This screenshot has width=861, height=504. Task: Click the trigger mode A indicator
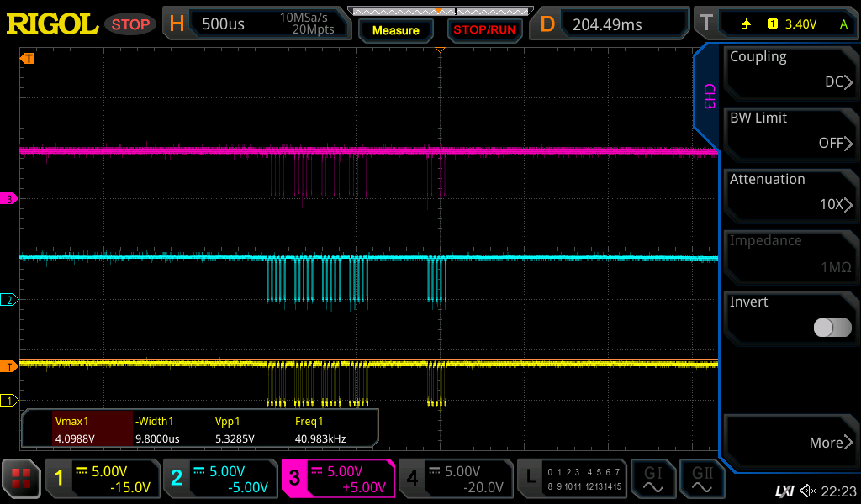pyautogui.click(x=843, y=24)
